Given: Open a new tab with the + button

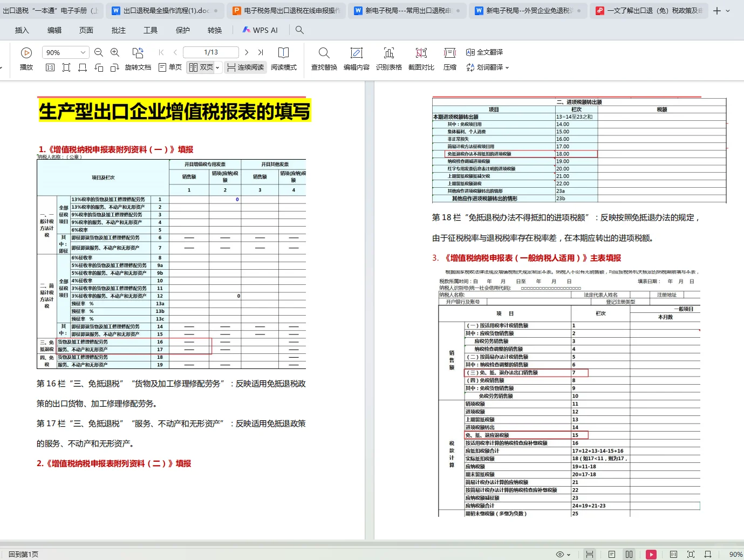Looking at the screenshot, I should click(x=716, y=10).
